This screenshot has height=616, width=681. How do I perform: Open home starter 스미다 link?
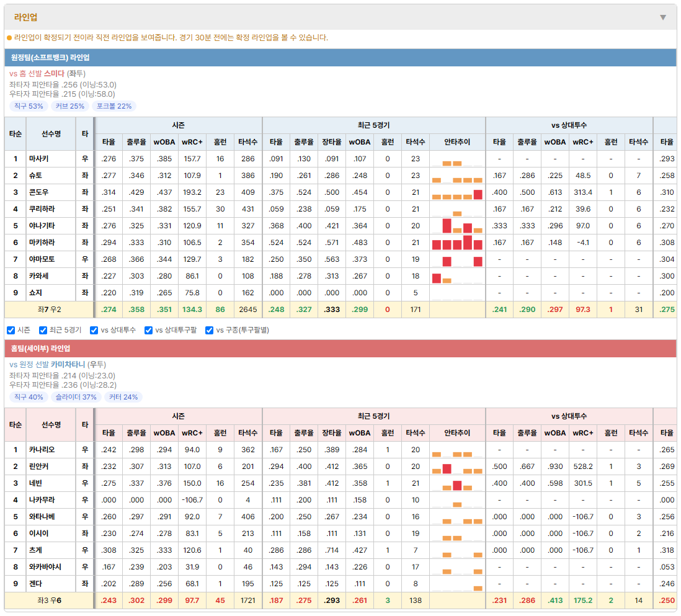(x=54, y=73)
